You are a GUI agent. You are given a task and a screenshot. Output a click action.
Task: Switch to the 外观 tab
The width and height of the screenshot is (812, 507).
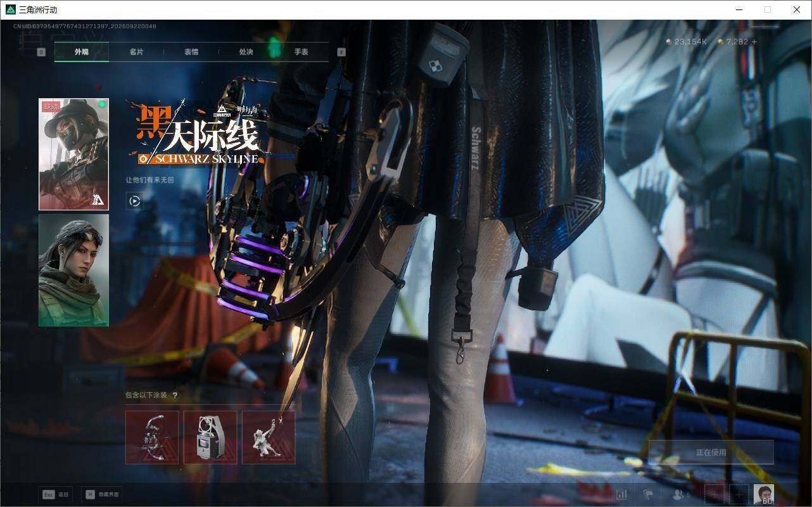pos(82,52)
